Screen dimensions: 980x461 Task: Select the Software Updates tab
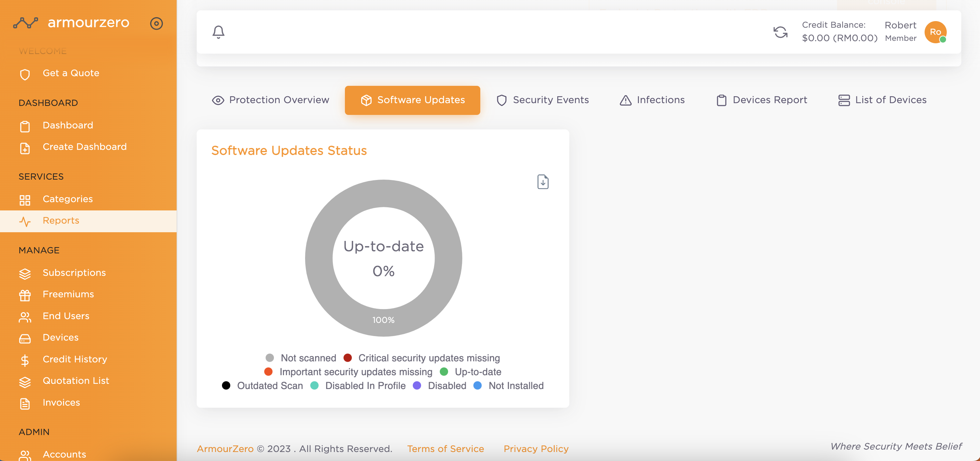point(412,100)
